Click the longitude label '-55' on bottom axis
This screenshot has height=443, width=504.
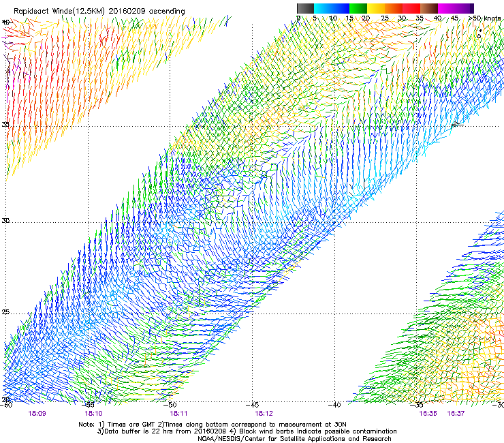89,404
